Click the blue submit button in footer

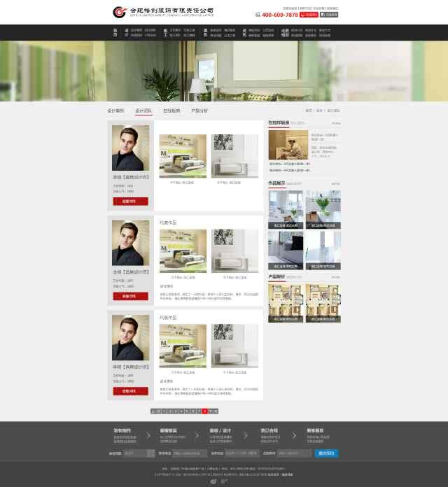pos(327,453)
